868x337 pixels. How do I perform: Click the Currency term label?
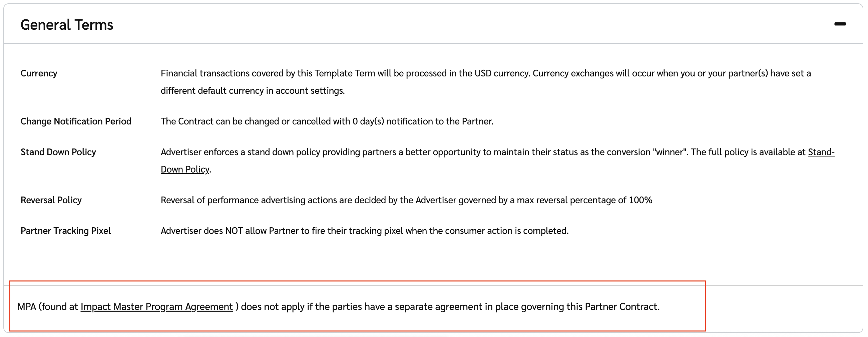39,73
